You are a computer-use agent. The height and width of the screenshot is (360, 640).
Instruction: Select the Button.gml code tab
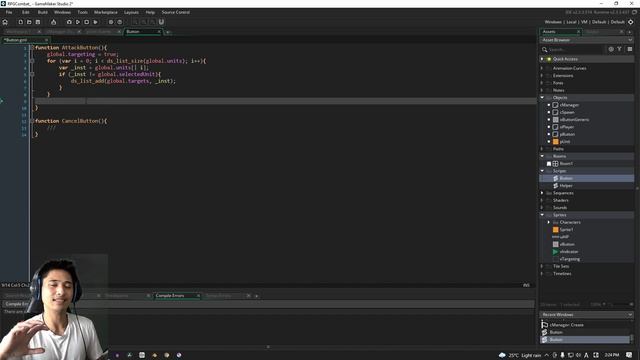coord(16,40)
